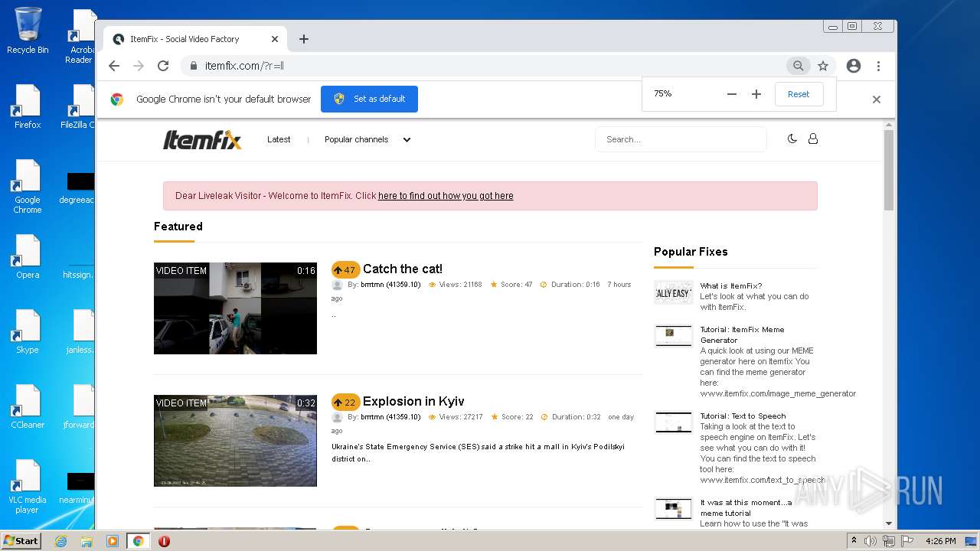Show hidden tray icons arrow

click(x=854, y=540)
